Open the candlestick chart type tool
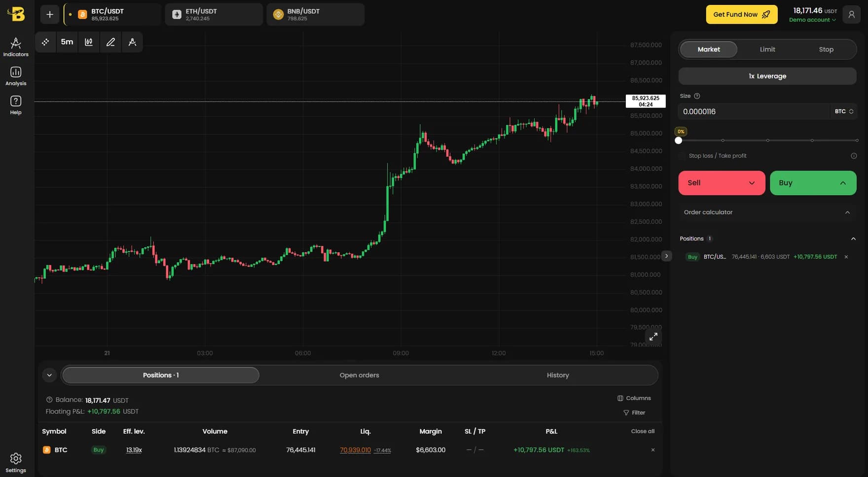This screenshot has height=477, width=868. pyautogui.click(x=89, y=42)
